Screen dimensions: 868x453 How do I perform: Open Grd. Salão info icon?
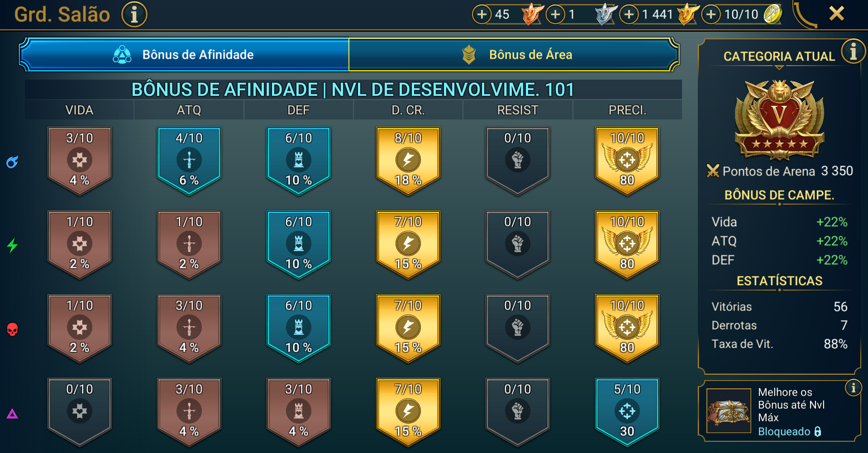134,14
